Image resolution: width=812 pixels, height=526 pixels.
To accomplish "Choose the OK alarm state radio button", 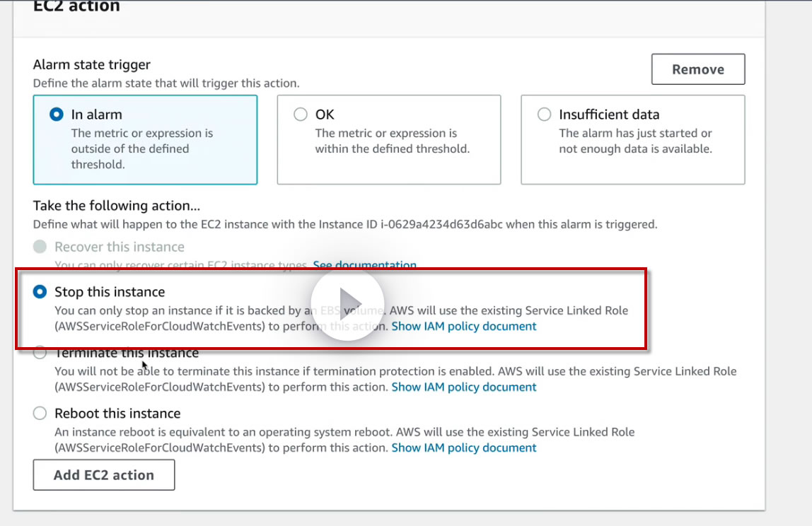I will click(301, 115).
